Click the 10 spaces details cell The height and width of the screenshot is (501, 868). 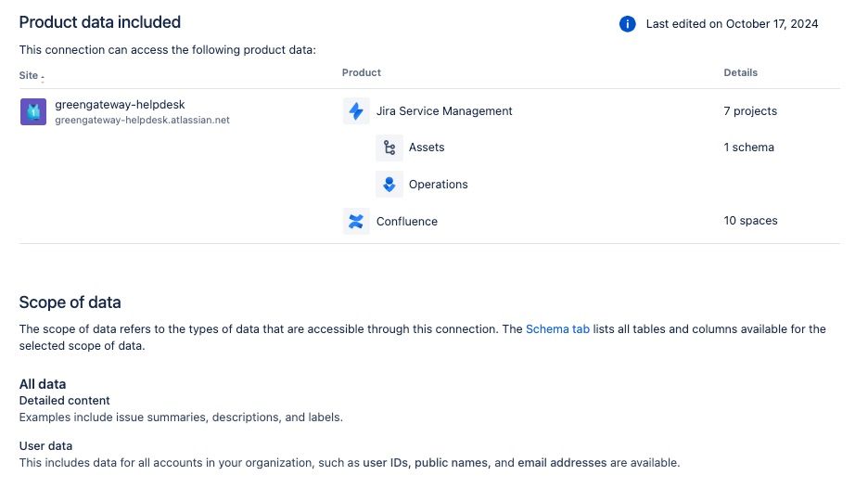click(x=750, y=220)
